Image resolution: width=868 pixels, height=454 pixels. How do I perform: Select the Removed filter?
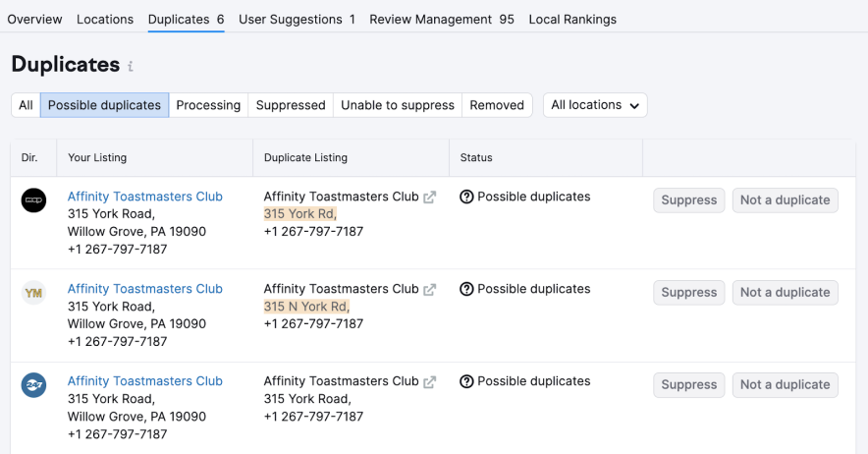pyautogui.click(x=497, y=105)
